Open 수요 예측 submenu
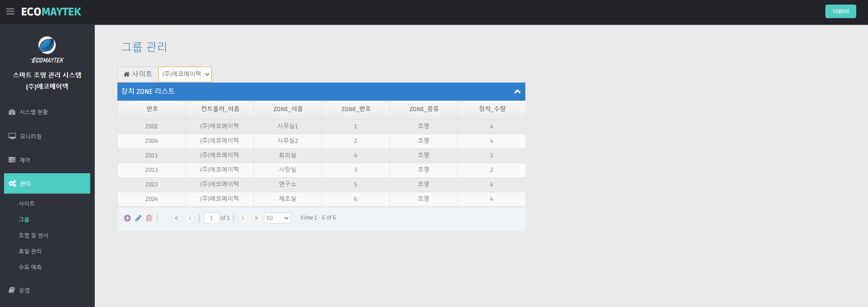 tap(30, 267)
